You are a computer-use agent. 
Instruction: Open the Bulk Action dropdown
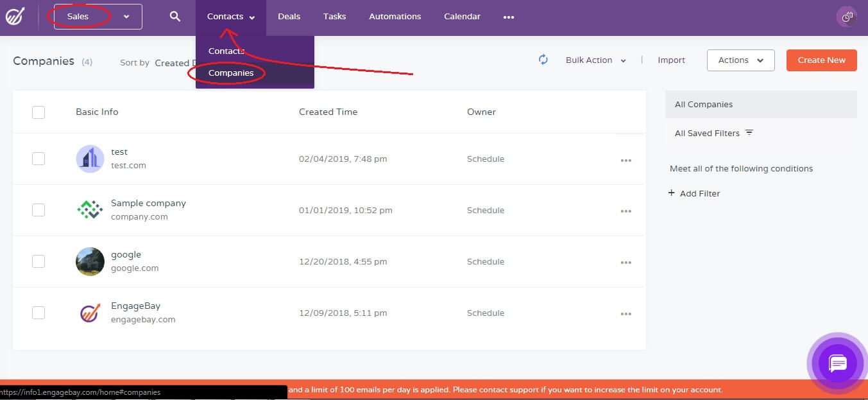[x=595, y=60]
